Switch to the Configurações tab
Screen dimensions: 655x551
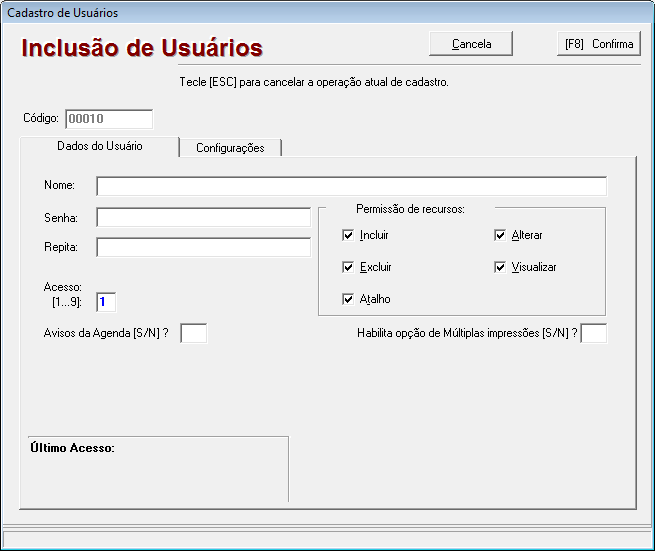click(x=230, y=148)
